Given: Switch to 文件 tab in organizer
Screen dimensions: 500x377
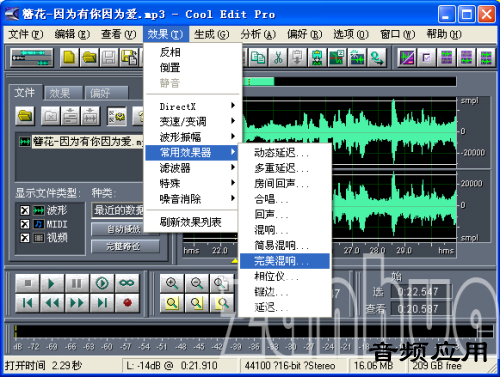Looking at the screenshot, I should click(x=25, y=92).
